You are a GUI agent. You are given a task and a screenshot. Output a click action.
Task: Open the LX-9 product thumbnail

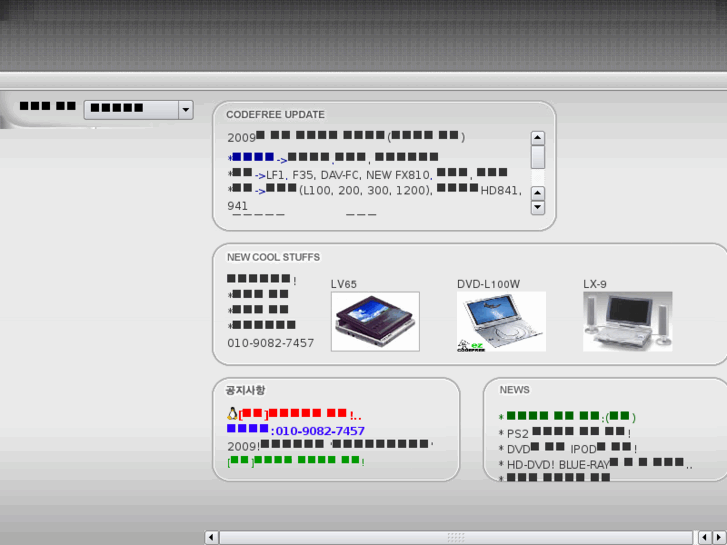click(627, 321)
